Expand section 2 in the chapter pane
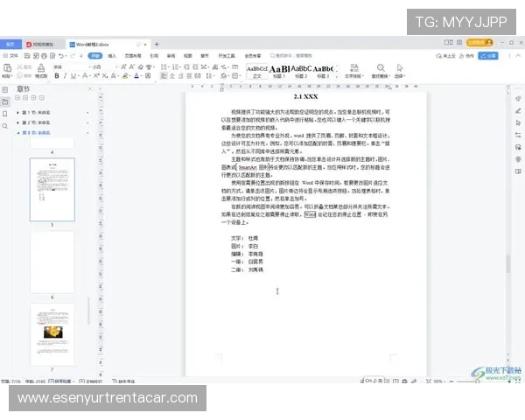 pos(17,122)
